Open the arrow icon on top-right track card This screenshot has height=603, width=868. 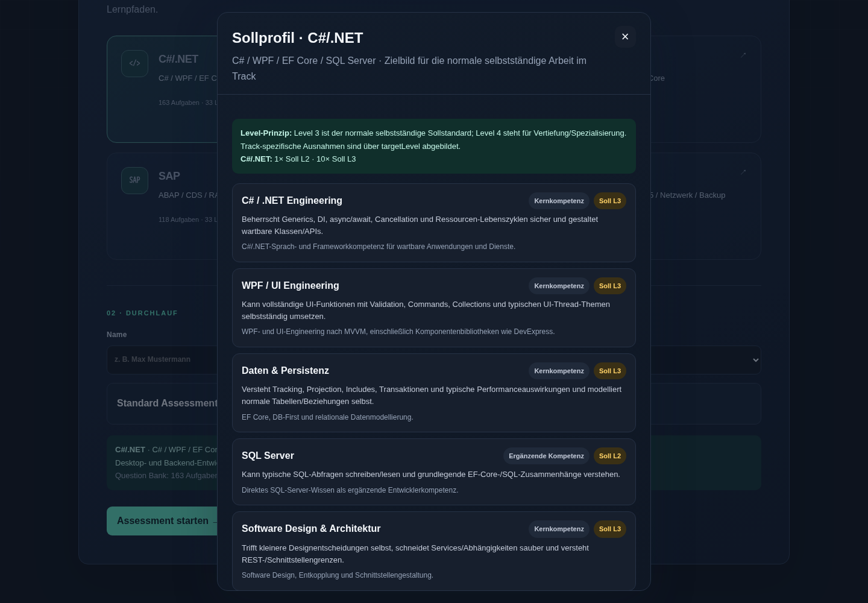[x=743, y=55]
